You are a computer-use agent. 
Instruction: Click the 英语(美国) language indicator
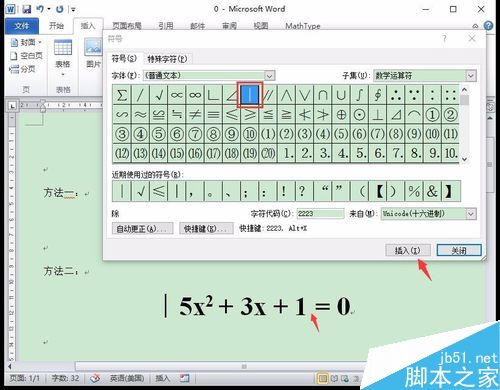[127, 378]
